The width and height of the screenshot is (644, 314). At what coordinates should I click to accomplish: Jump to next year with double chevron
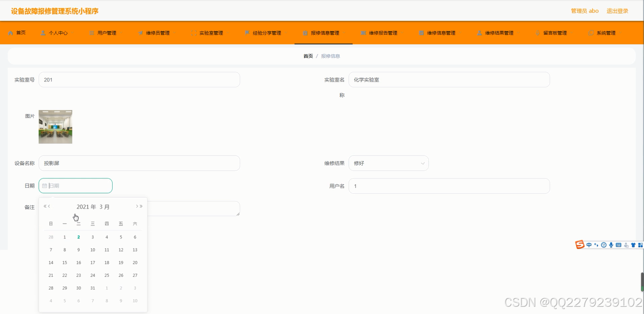tap(141, 205)
